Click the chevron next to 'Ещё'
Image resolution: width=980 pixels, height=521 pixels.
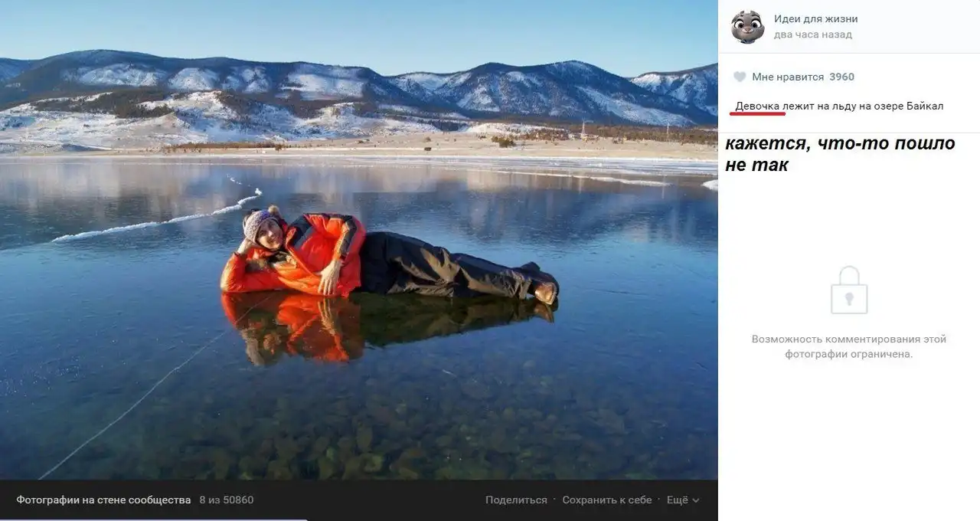point(695,500)
